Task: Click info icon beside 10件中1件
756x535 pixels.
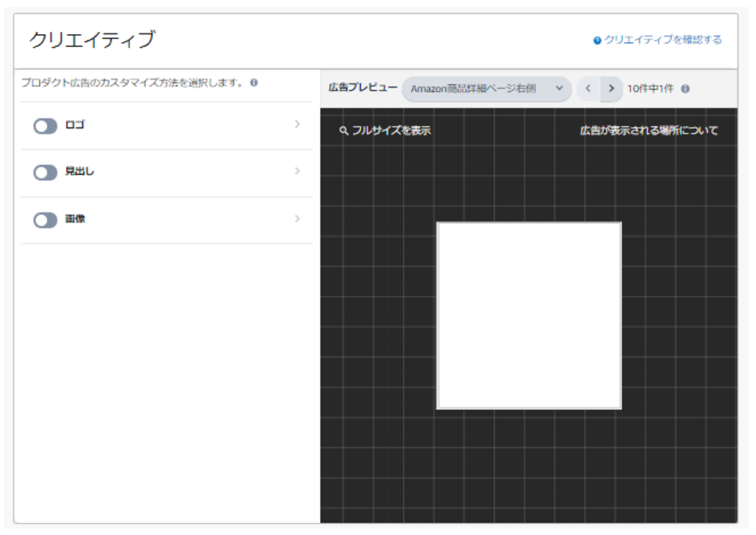Action: (x=685, y=88)
